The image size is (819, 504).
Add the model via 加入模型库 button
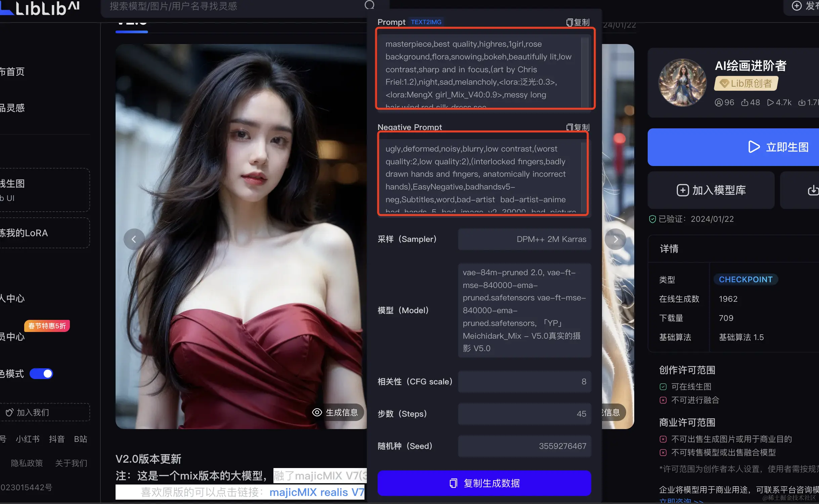pos(711,190)
